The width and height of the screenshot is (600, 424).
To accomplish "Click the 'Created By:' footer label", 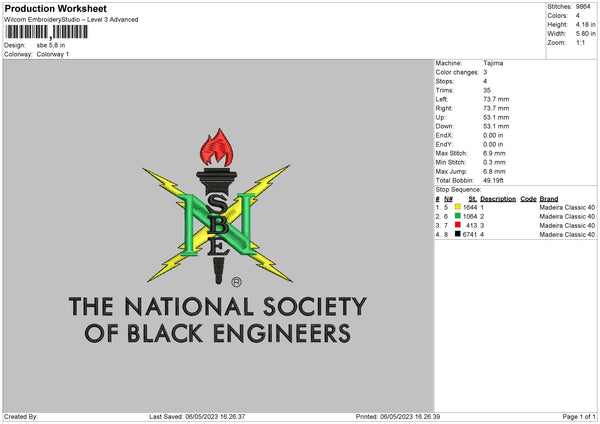I will (21, 417).
